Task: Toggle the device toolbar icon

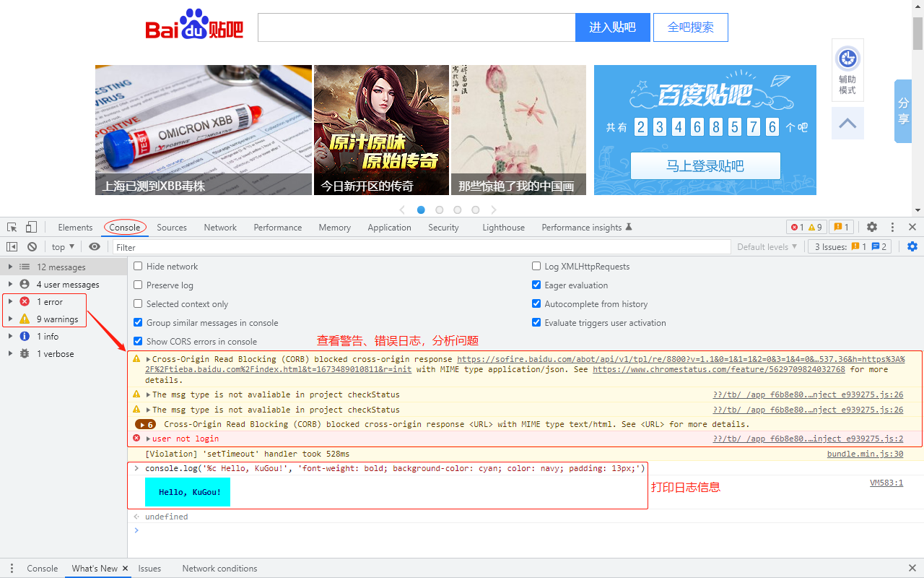Action: tap(31, 227)
